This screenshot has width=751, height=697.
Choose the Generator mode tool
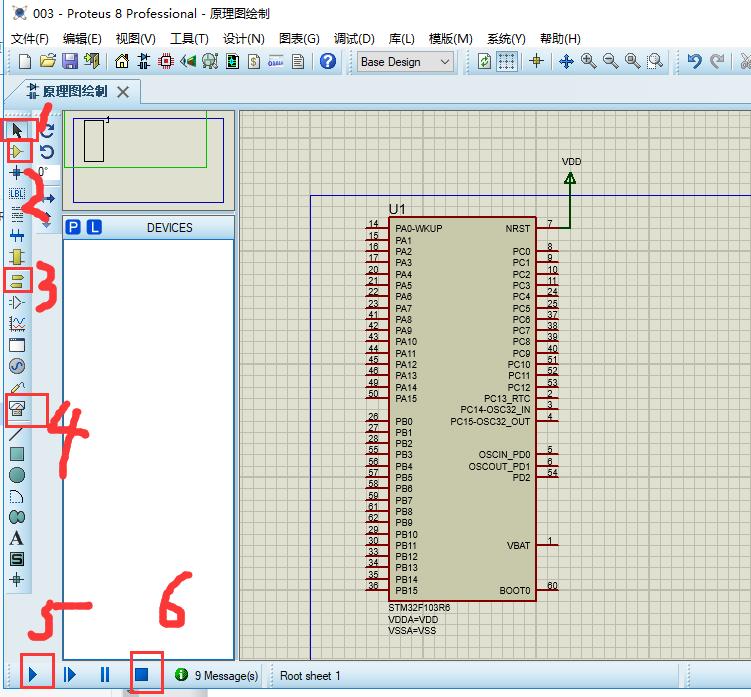pyautogui.click(x=17, y=366)
